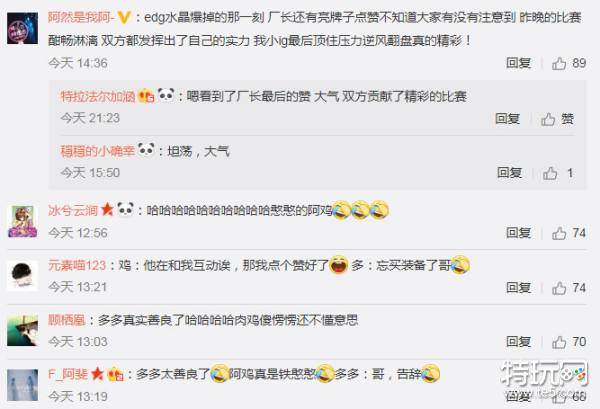The height and width of the screenshot is (409, 600).
Task: Click the avatar beside the 13:03 comment
Action: pyautogui.click(x=22, y=331)
